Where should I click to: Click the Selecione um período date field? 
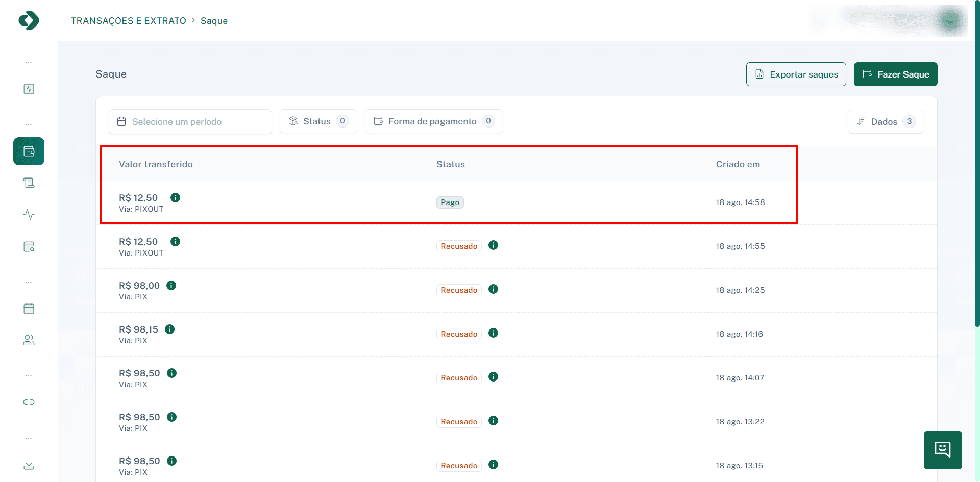pyautogui.click(x=190, y=122)
